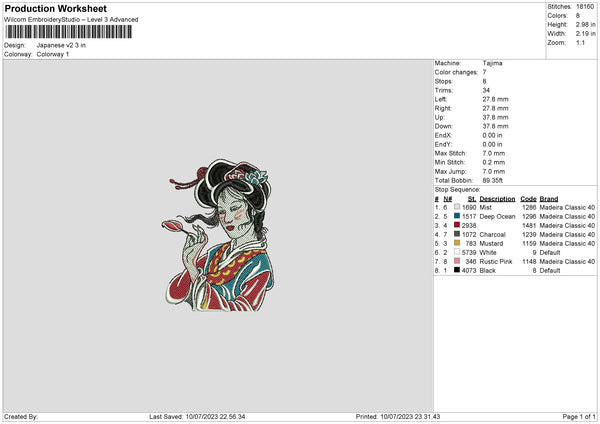The width and height of the screenshot is (600, 424).
Task: Click the Brand column header
Action: 549,199
